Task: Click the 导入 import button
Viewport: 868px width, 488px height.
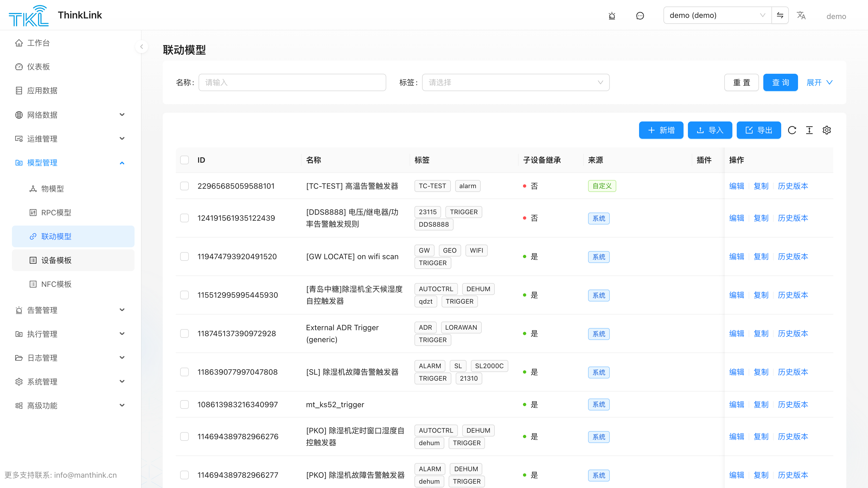Action: (710, 130)
